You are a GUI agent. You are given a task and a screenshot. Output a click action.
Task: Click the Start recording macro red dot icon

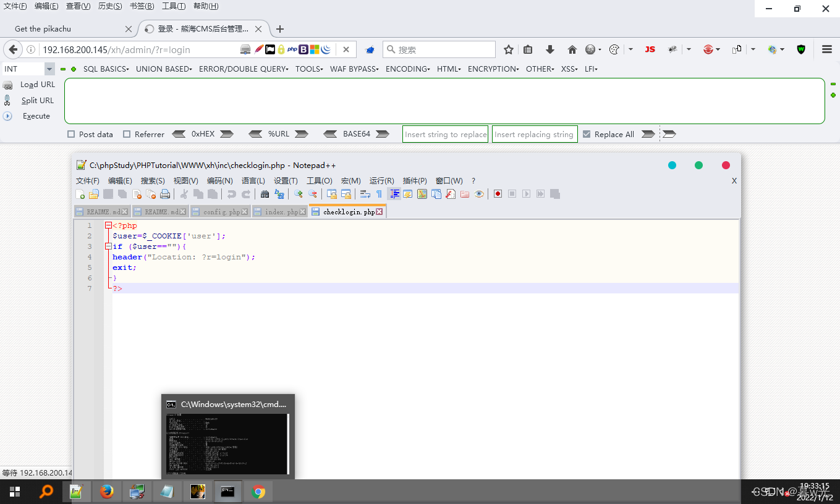click(498, 194)
